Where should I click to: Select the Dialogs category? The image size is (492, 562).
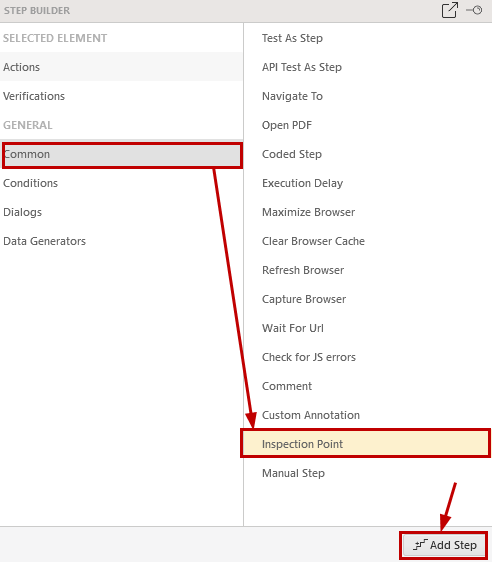[x=121, y=212]
